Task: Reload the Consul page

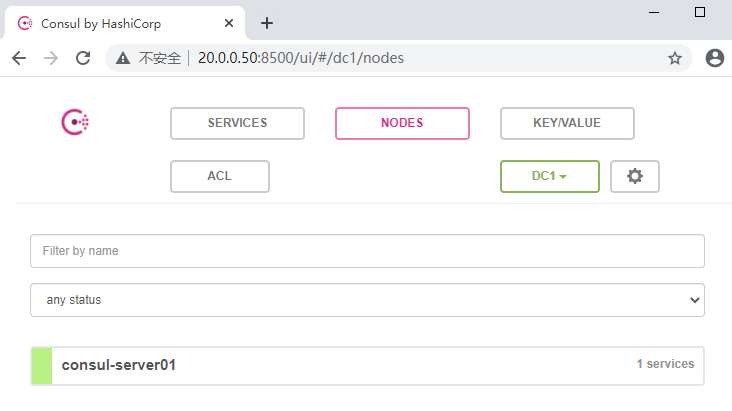Action: coord(83,58)
